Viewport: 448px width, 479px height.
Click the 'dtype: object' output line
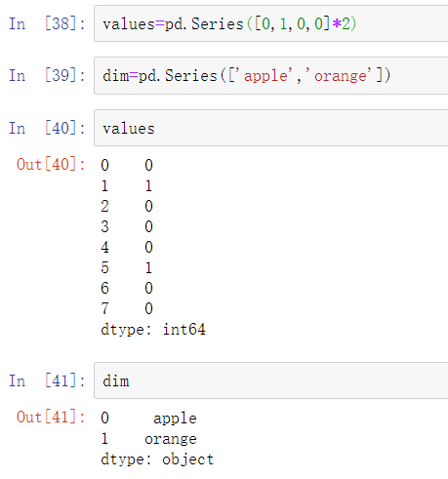click(x=157, y=459)
